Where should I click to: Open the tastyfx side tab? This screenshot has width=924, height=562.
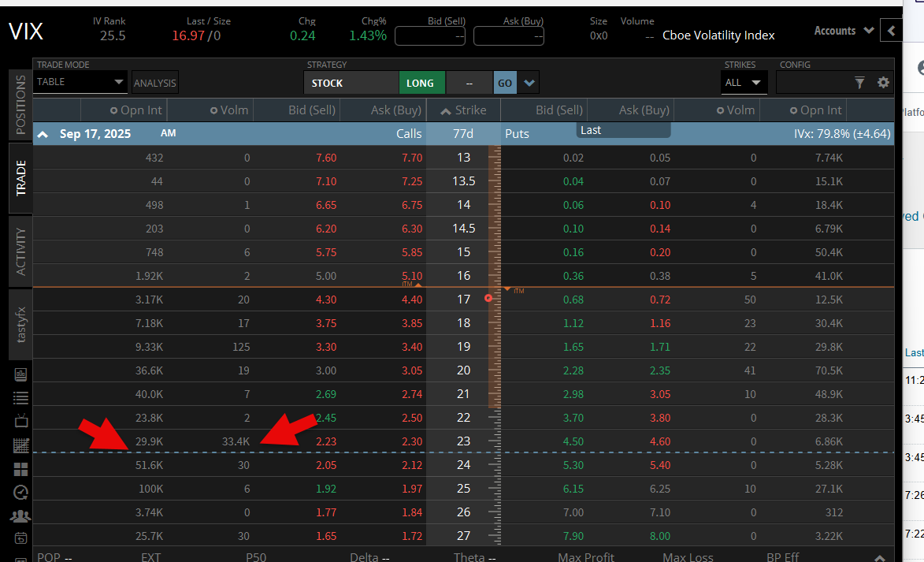click(20, 324)
